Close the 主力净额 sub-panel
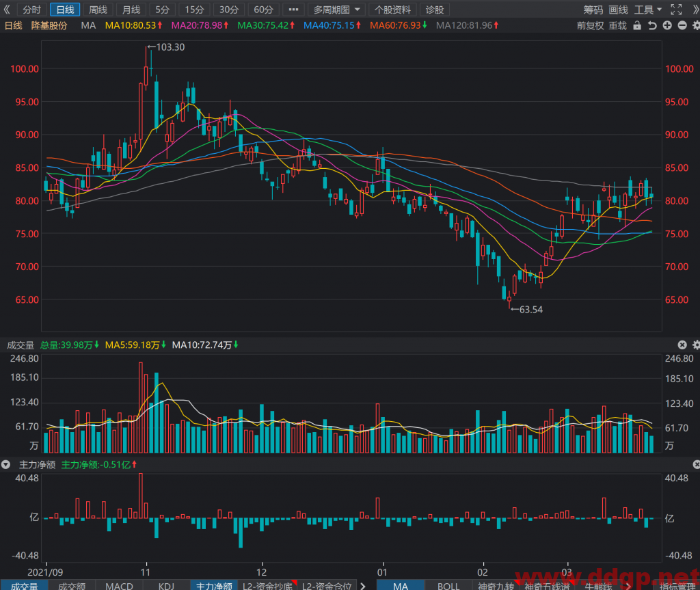 coord(696,465)
